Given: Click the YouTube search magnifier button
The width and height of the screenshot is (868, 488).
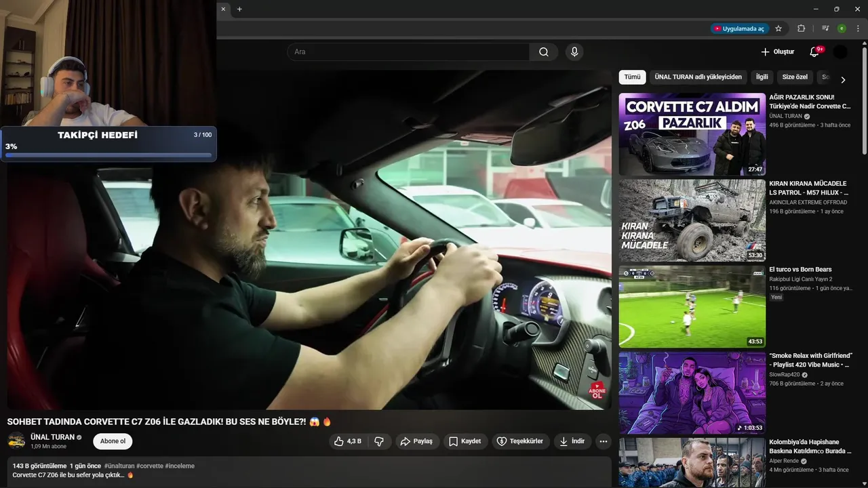Looking at the screenshot, I should [544, 52].
